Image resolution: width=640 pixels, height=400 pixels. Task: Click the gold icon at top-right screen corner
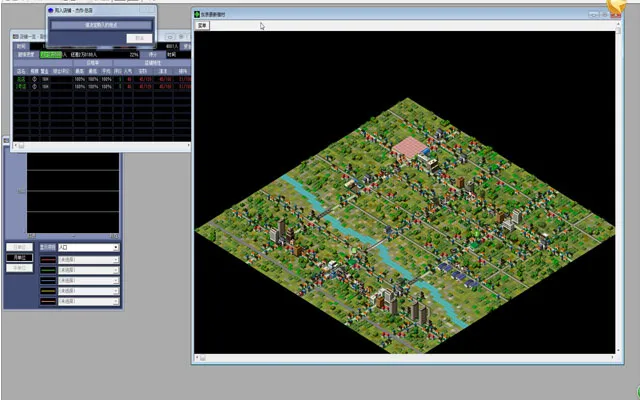coord(626,6)
